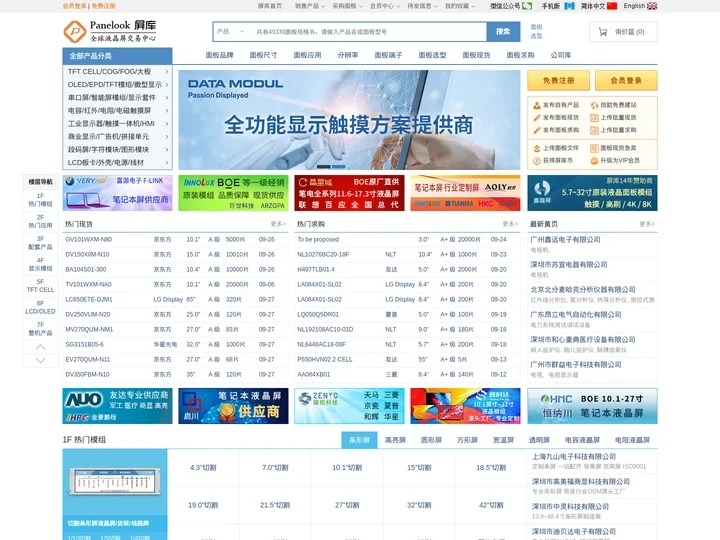Click the 免费注册 yellow button
720x540 pixels.
point(558,80)
